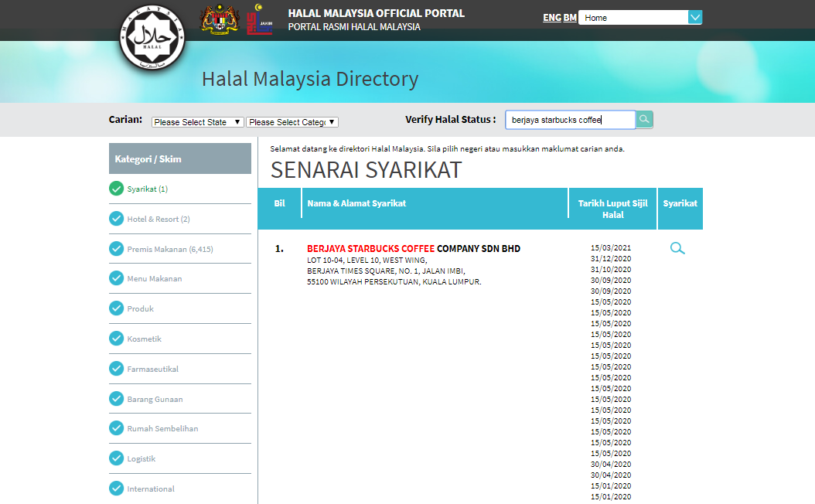Click the check icon beside Premis Makanan
This screenshot has width=815, height=504.
117,249
